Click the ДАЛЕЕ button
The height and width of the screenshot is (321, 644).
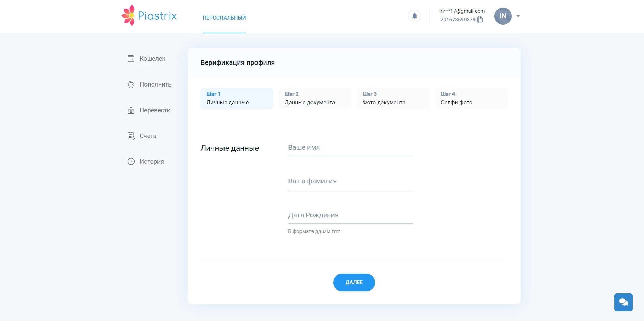click(354, 283)
